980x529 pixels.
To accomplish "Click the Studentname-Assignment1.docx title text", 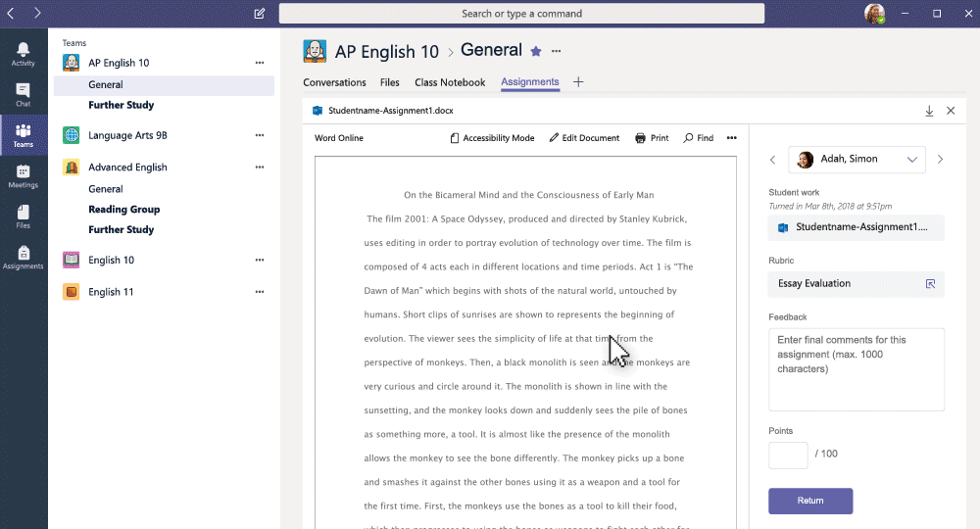I will [x=391, y=111].
